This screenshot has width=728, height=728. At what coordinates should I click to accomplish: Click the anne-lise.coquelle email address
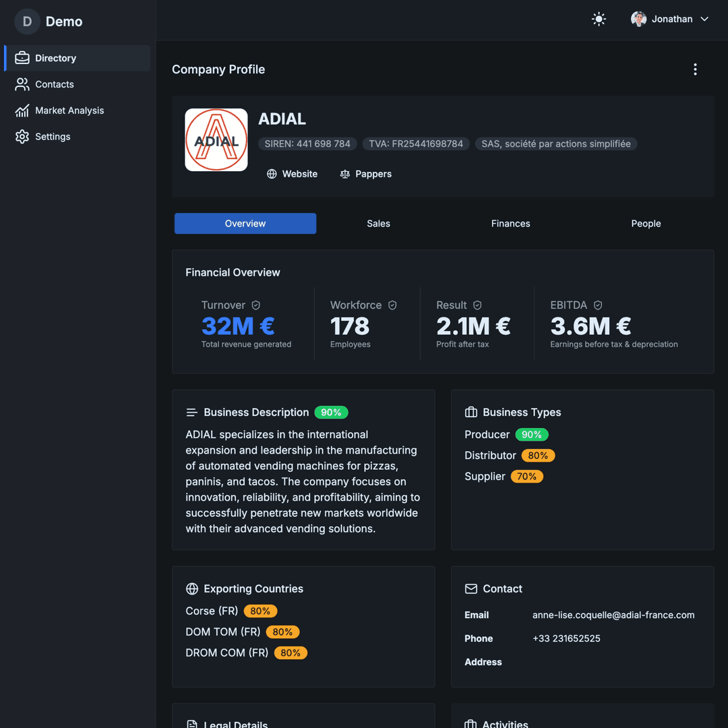click(613, 615)
